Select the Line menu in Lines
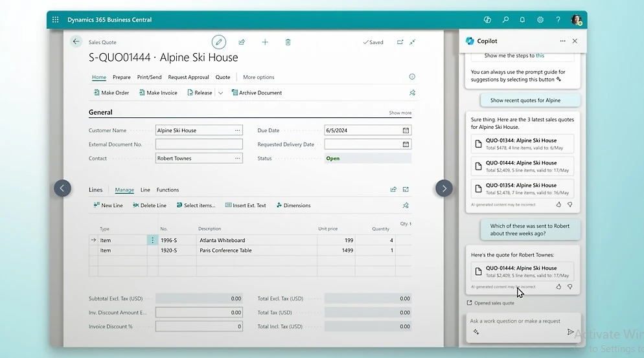Screen dimensions: 644x358 click(x=145, y=190)
